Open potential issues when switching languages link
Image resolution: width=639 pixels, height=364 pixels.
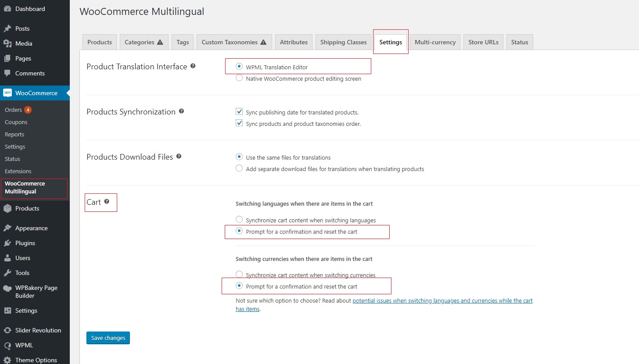384,304
